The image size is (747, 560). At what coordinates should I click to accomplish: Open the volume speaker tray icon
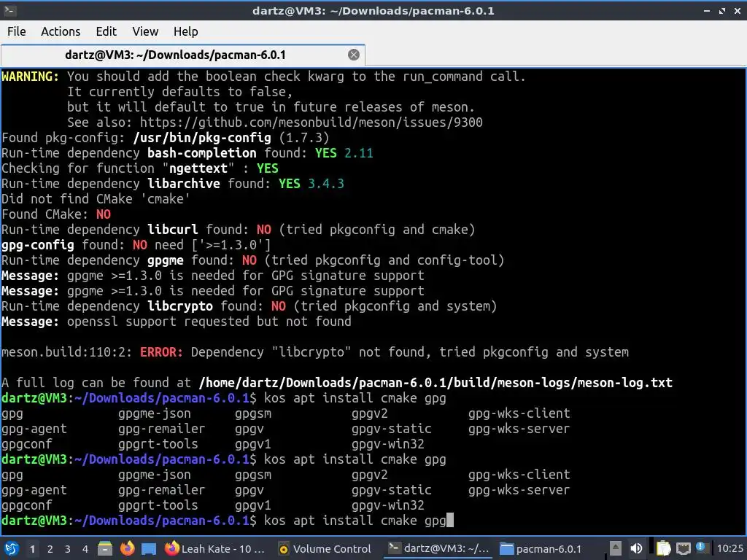(636, 549)
